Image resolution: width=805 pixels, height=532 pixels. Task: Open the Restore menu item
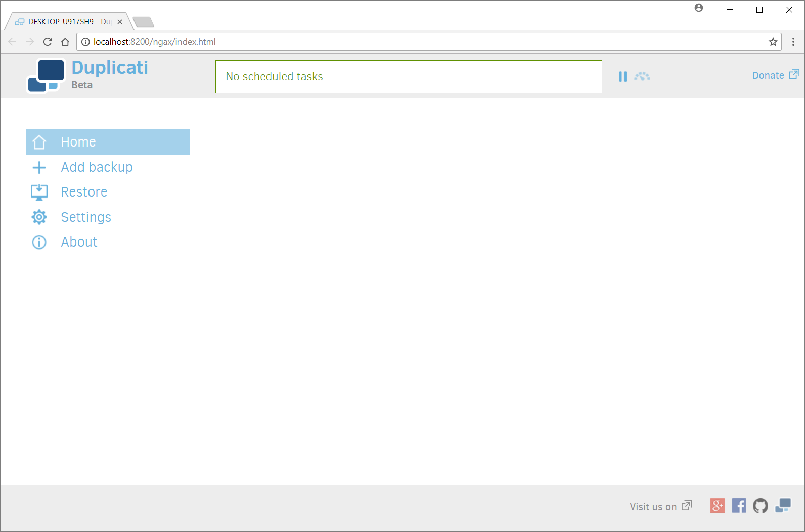coord(108,192)
